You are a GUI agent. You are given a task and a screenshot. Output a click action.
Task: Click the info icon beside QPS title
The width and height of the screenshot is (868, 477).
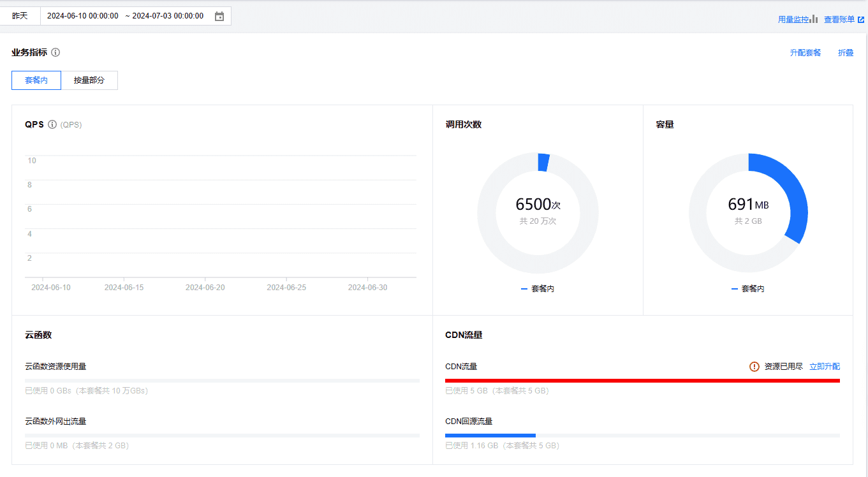click(x=52, y=124)
